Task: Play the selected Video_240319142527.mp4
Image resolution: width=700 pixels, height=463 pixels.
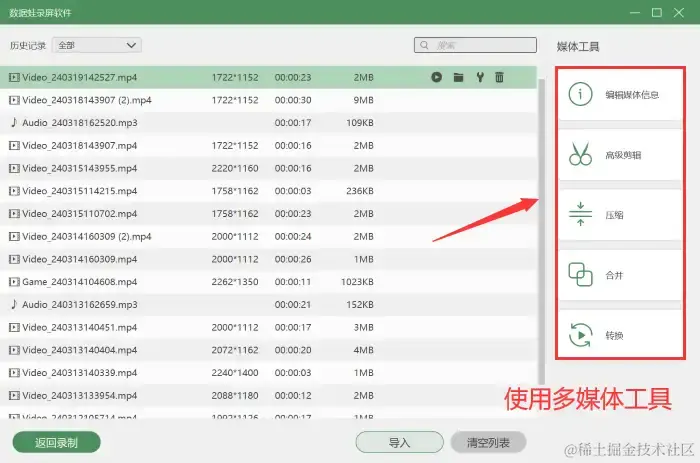Action: pyautogui.click(x=437, y=77)
